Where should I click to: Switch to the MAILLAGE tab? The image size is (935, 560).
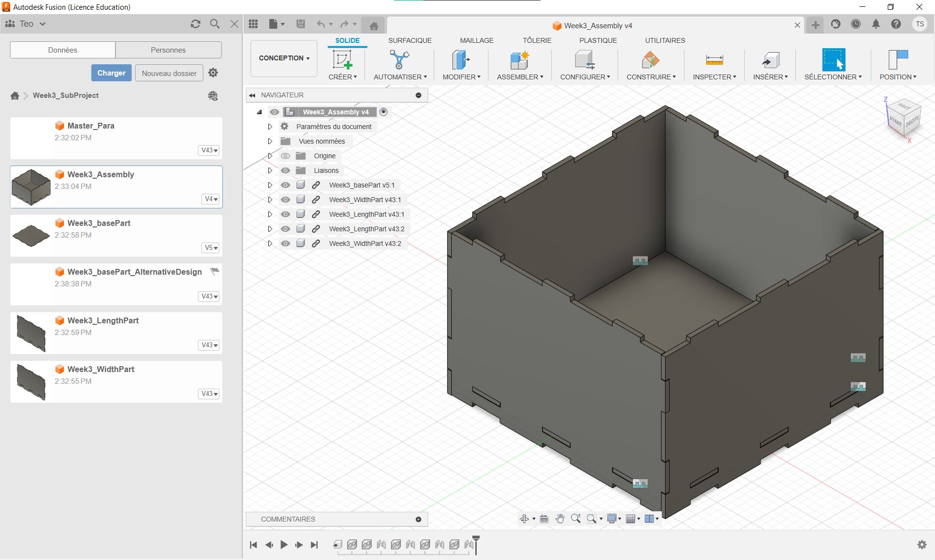[x=476, y=40]
